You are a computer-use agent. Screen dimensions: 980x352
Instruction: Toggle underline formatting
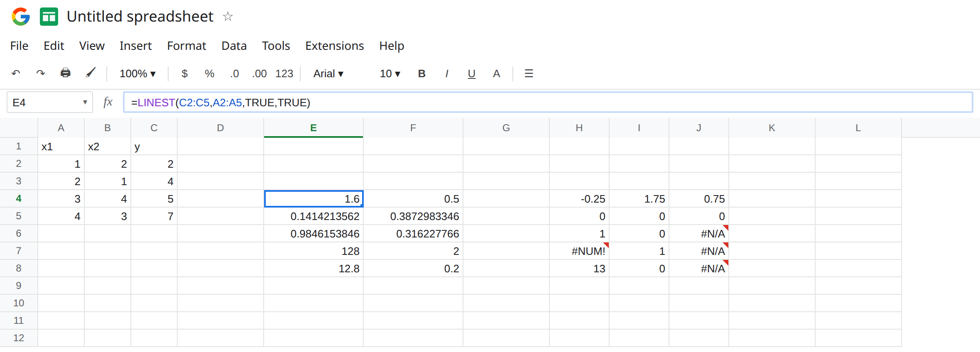[x=471, y=74]
